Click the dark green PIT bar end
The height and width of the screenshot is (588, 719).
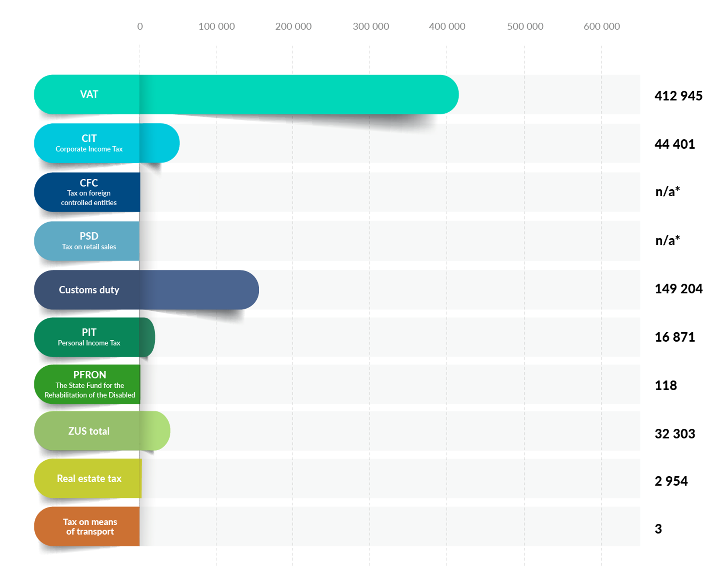click(x=148, y=337)
